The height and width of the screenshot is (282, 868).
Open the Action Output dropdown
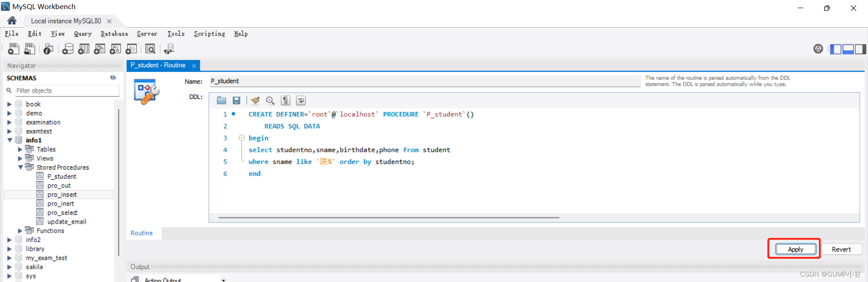[223, 280]
